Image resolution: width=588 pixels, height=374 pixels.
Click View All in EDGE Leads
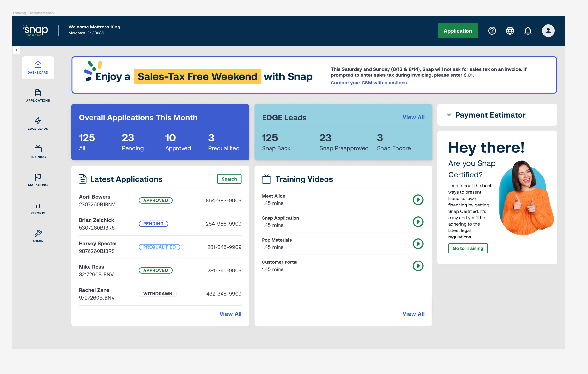(x=413, y=117)
